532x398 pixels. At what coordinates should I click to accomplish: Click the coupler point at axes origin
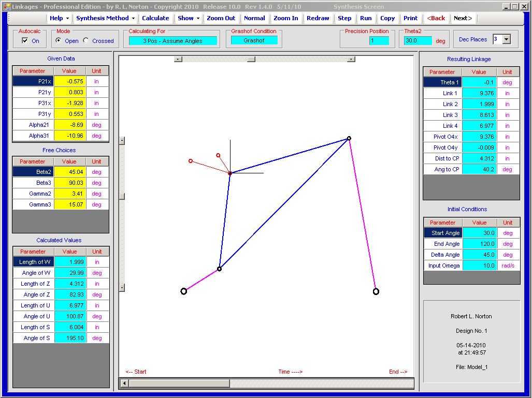230,173
